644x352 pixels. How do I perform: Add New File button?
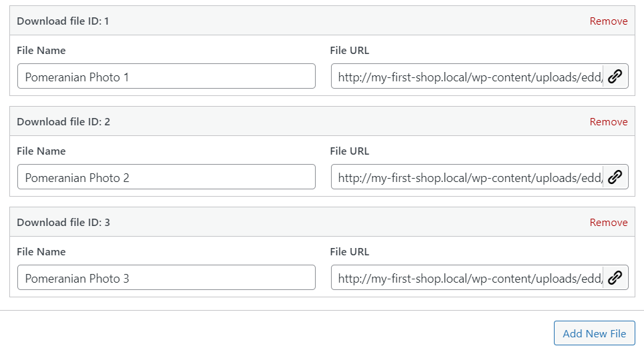click(x=595, y=333)
